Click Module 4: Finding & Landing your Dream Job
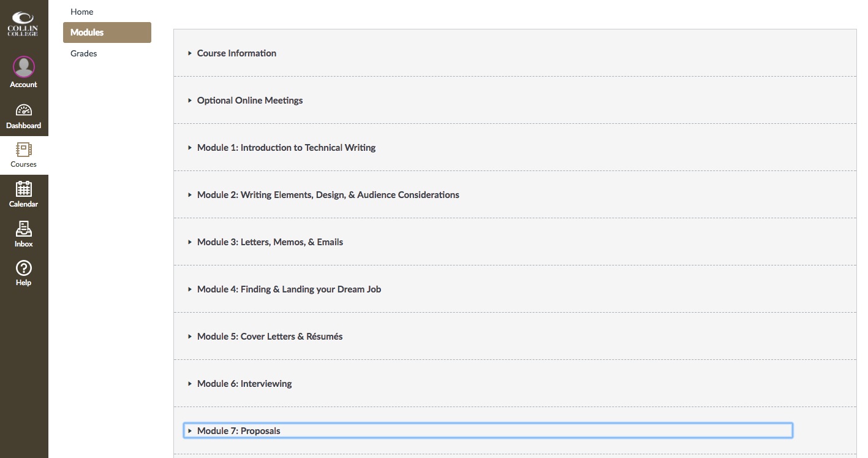Screen dimensions: 868x458 click(289, 289)
